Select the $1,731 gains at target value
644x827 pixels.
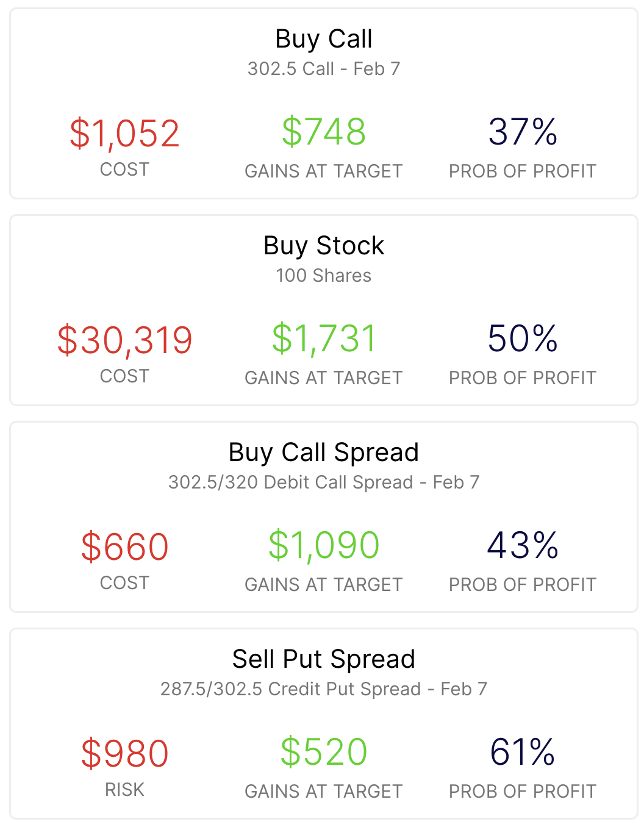[x=324, y=338]
